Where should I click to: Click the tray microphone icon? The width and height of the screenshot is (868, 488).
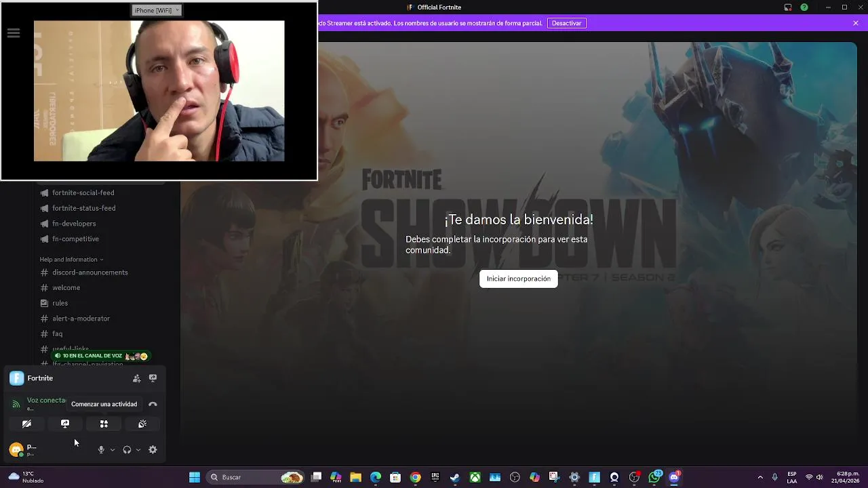coord(775,477)
